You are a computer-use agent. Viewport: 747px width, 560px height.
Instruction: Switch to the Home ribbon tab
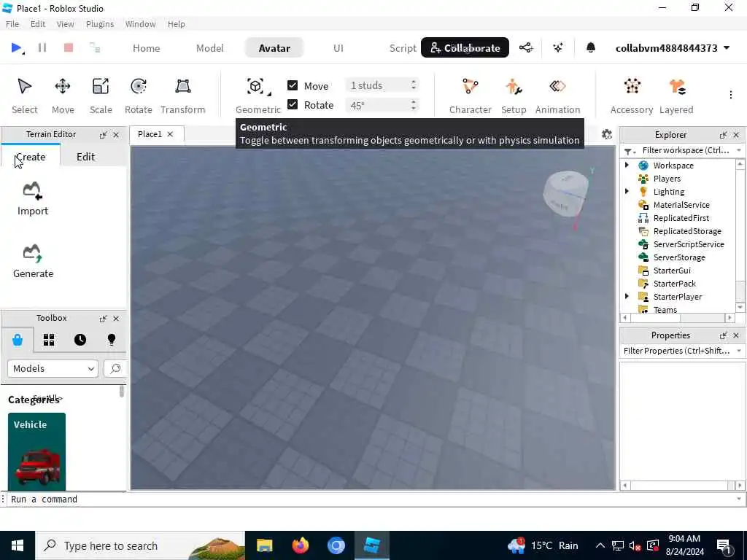point(146,48)
